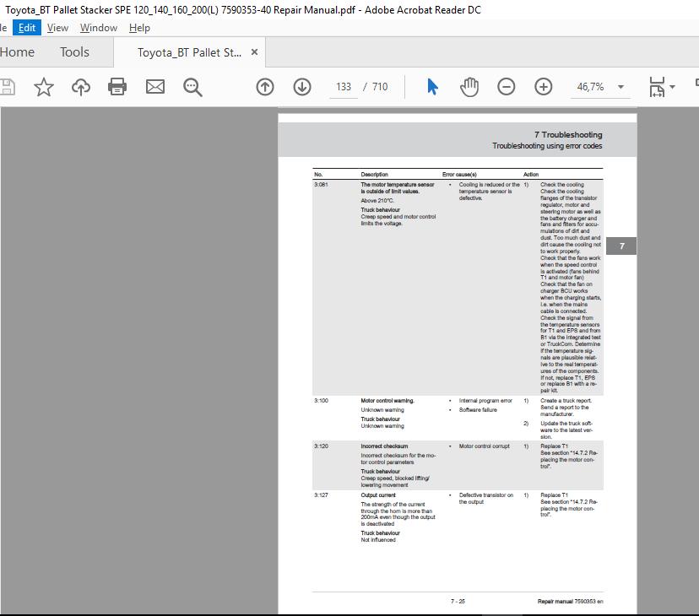Screen dimensions: 699x616
Task: Upload file to cloud icon
Action: pyautogui.click(x=81, y=87)
